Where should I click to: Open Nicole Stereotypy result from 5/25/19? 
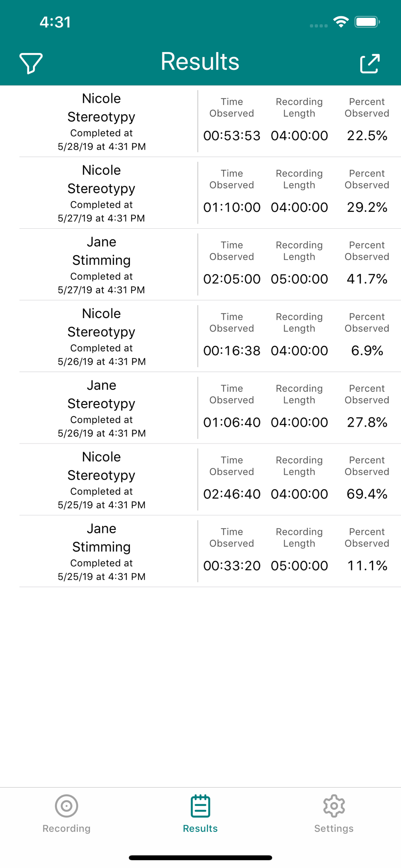coord(210,479)
